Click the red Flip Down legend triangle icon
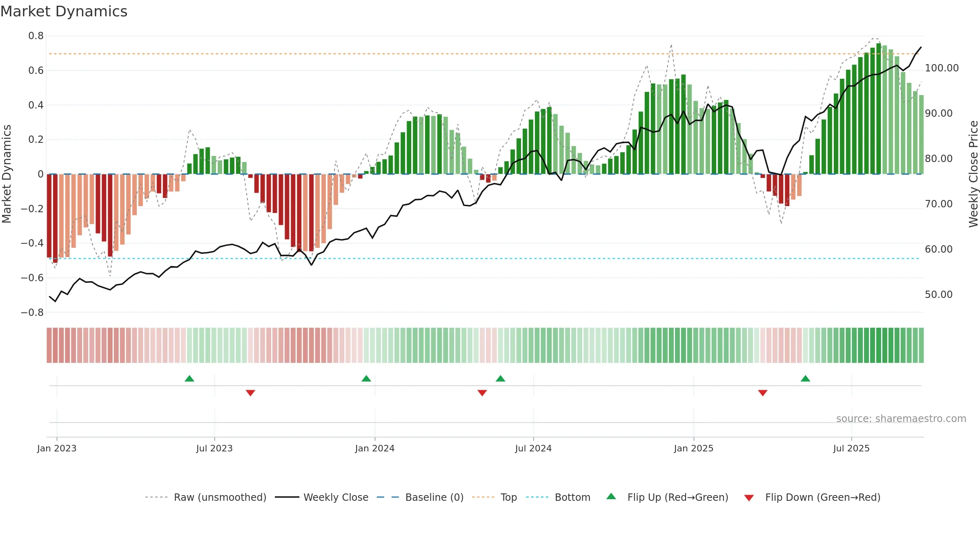The image size is (980, 551). (x=749, y=498)
